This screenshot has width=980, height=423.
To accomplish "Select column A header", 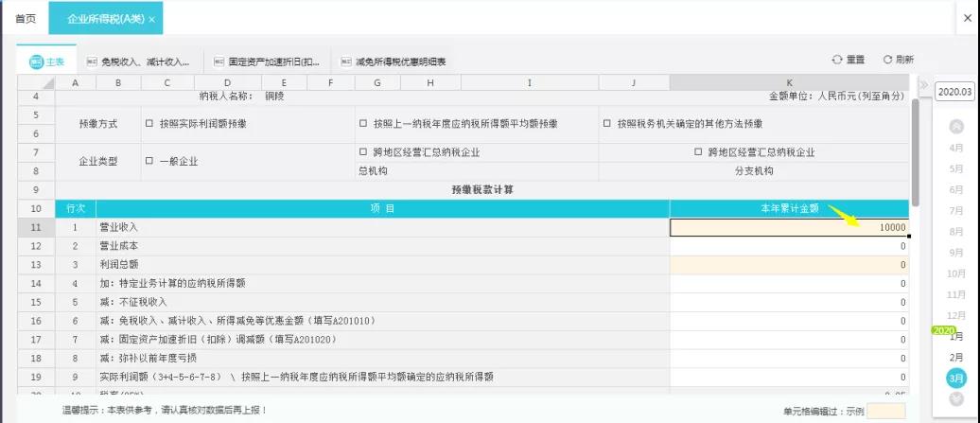I will [76, 82].
